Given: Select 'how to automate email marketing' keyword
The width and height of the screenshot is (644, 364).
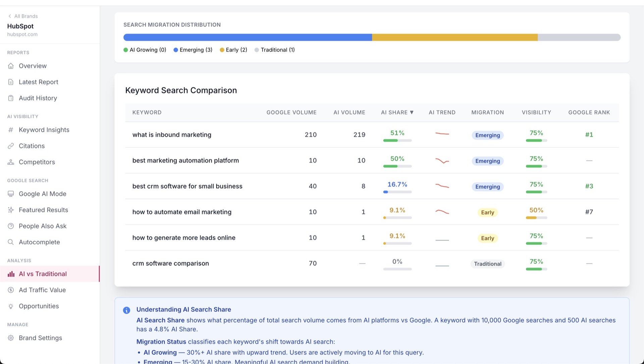Looking at the screenshot, I should 182,212.
